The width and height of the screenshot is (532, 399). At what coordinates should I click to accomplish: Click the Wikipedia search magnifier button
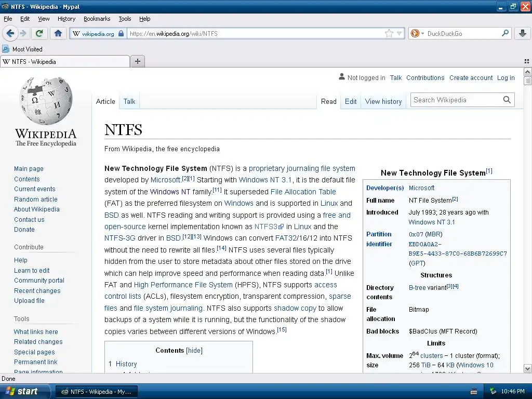[x=507, y=100]
